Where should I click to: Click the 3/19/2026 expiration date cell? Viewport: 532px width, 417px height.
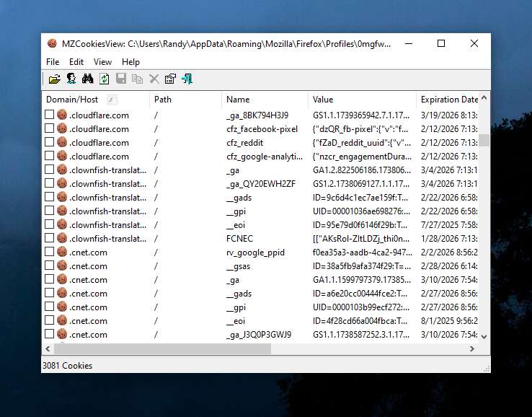[449, 115]
